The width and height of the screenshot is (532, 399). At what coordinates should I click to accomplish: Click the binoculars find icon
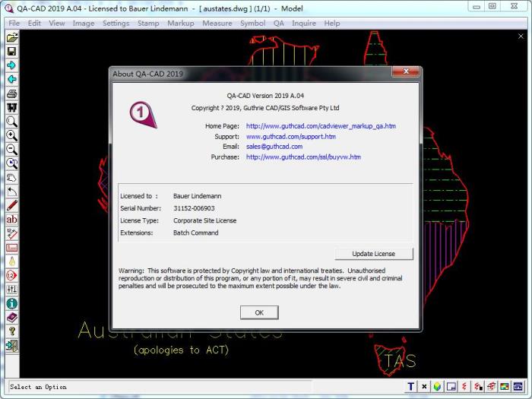(12, 108)
